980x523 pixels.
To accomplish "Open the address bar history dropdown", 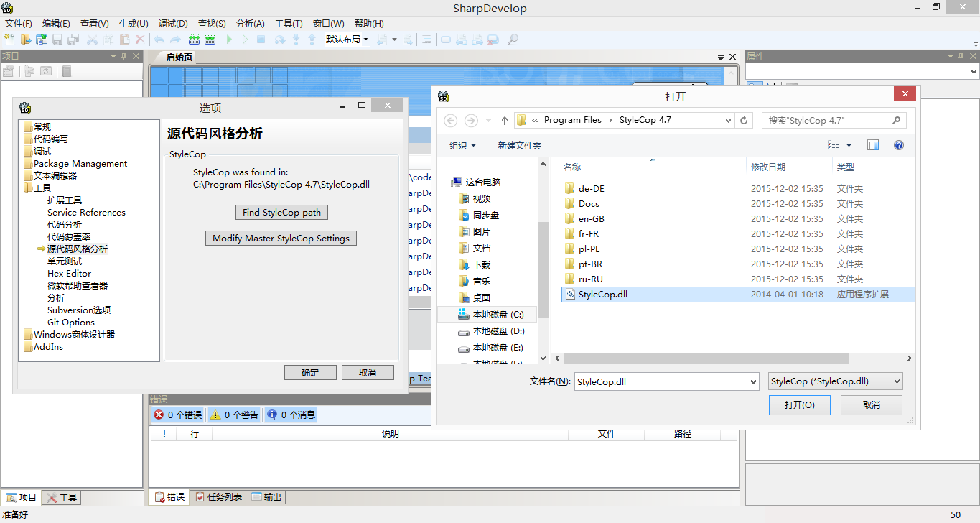I will click(728, 120).
